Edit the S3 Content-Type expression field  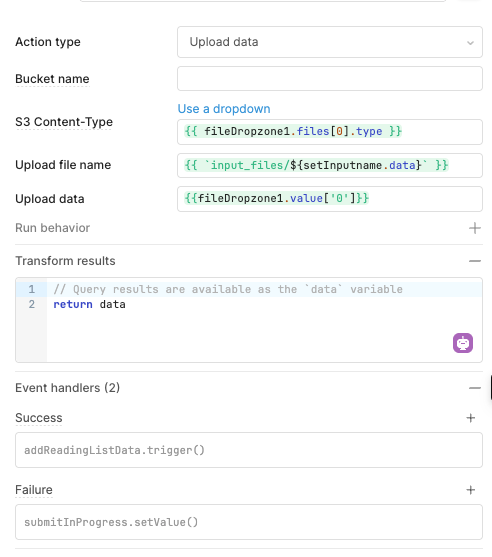click(330, 132)
